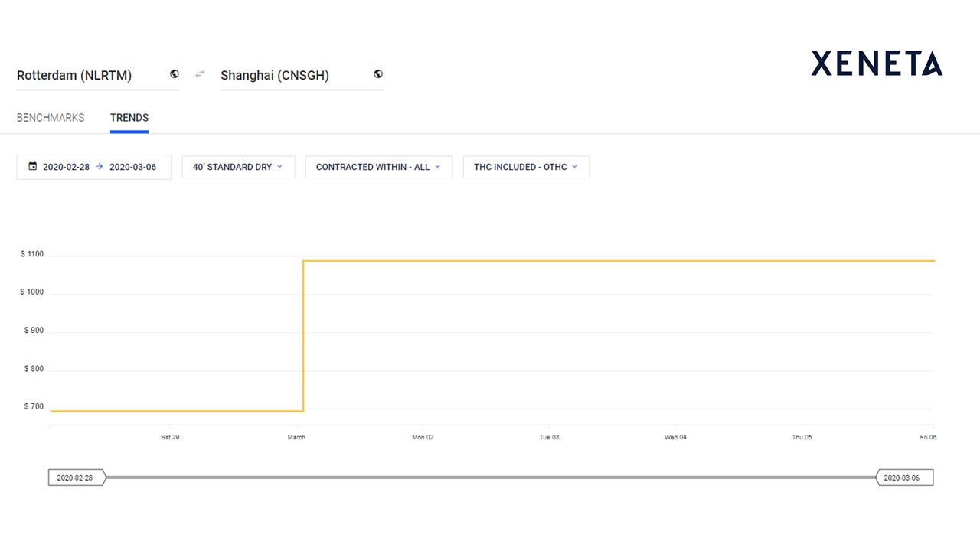Click the globe icon next to Shanghai
The height and width of the screenshot is (551, 980).
378,74
